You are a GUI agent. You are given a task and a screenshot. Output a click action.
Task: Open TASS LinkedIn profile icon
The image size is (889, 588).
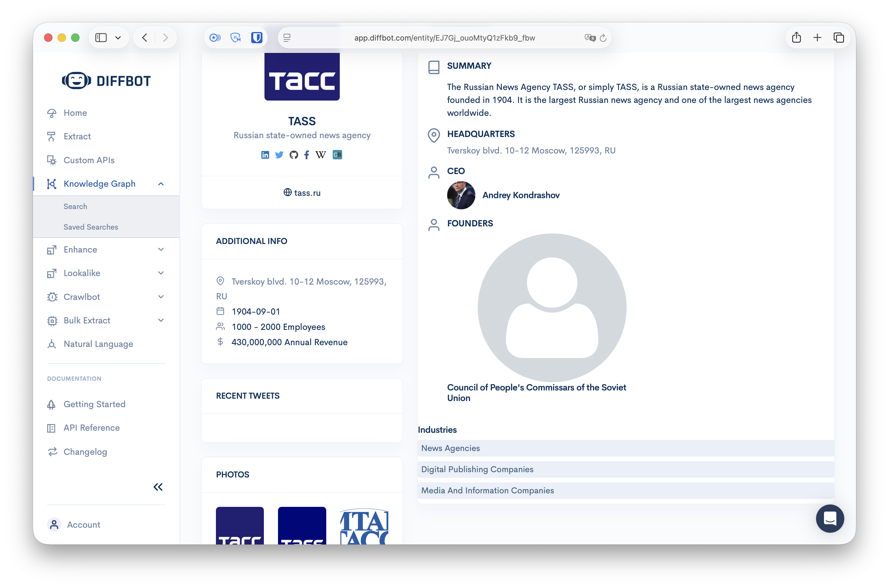pyautogui.click(x=265, y=155)
